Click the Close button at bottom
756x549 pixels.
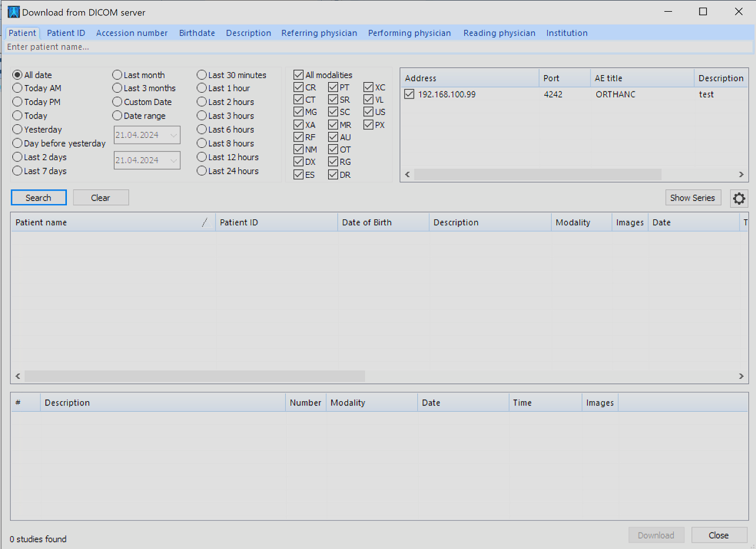tap(719, 535)
